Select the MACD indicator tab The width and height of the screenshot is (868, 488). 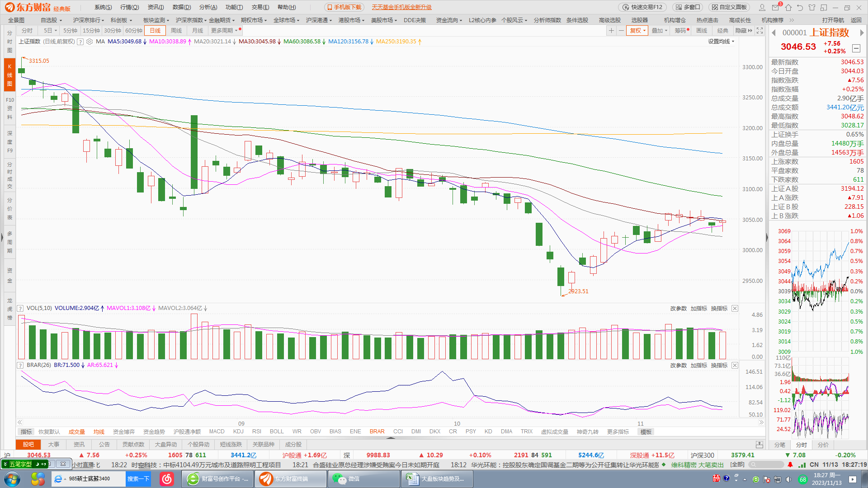click(x=217, y=432)
